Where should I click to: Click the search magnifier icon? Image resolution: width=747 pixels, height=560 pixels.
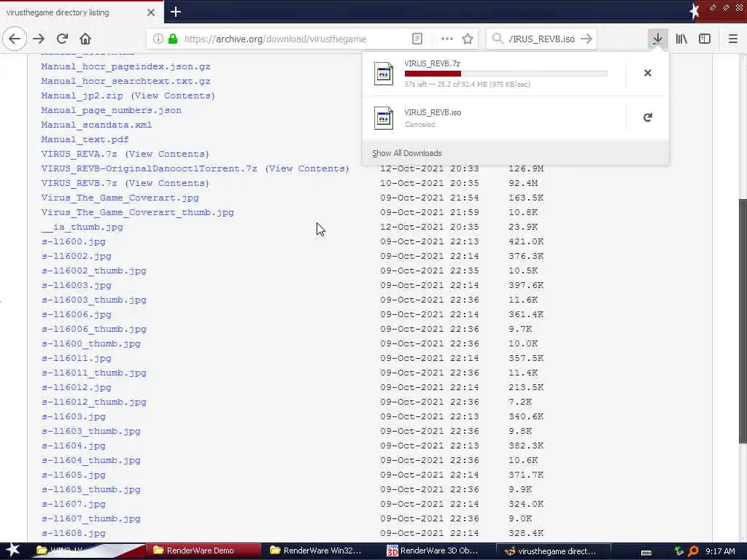point(498,39)
